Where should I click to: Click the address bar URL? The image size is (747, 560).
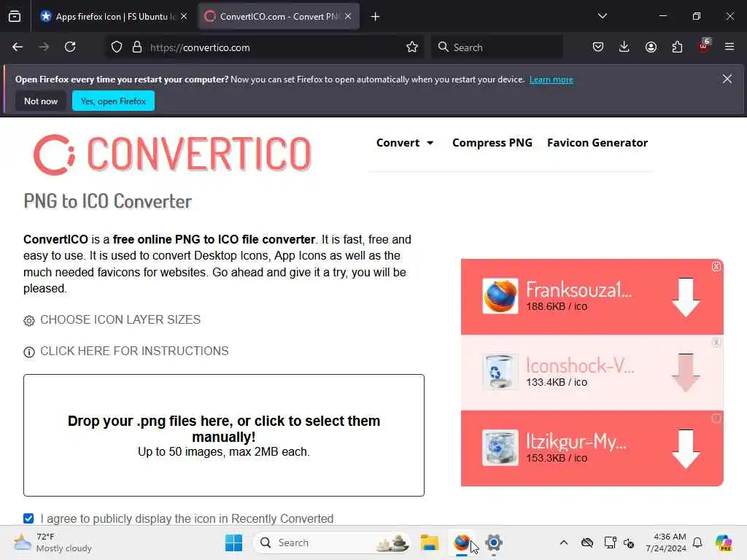pos(200,47)
